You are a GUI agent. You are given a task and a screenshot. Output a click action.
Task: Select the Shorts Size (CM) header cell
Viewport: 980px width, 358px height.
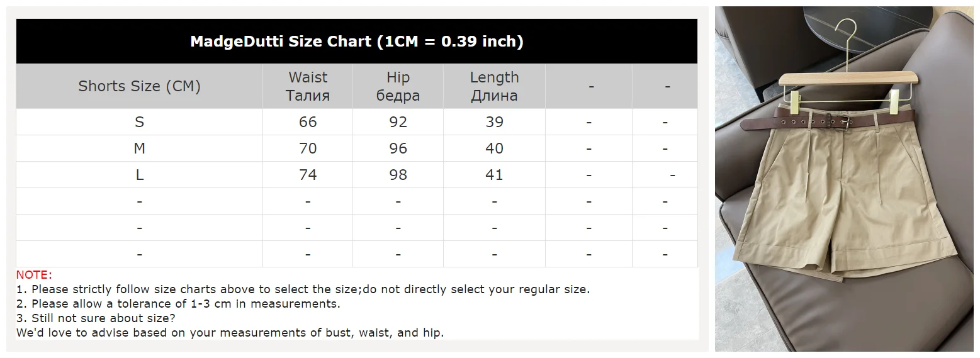[x=139, y=86]
